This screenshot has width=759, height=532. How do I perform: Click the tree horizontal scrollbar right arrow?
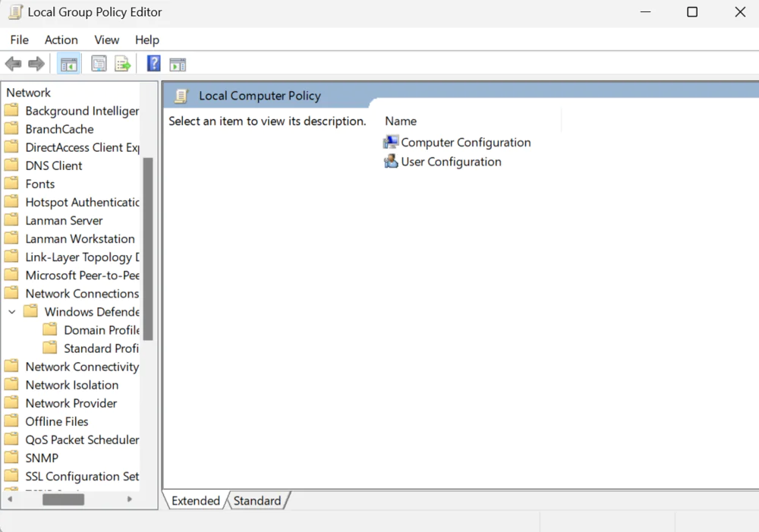129,499
